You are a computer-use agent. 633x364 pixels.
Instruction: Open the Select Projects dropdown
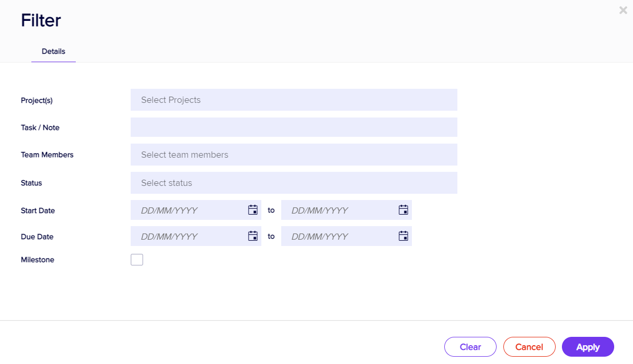pos(294,100)
